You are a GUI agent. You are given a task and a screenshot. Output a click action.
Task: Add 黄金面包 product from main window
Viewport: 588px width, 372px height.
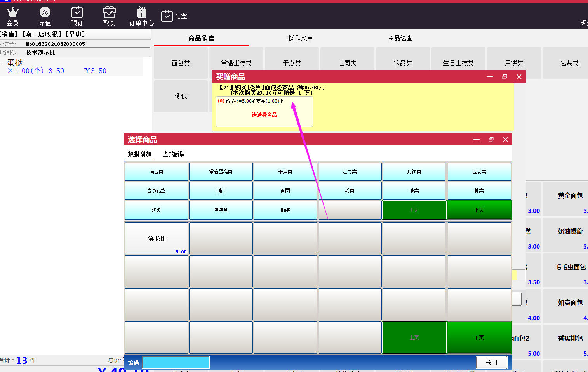click(x=566, y=199)
